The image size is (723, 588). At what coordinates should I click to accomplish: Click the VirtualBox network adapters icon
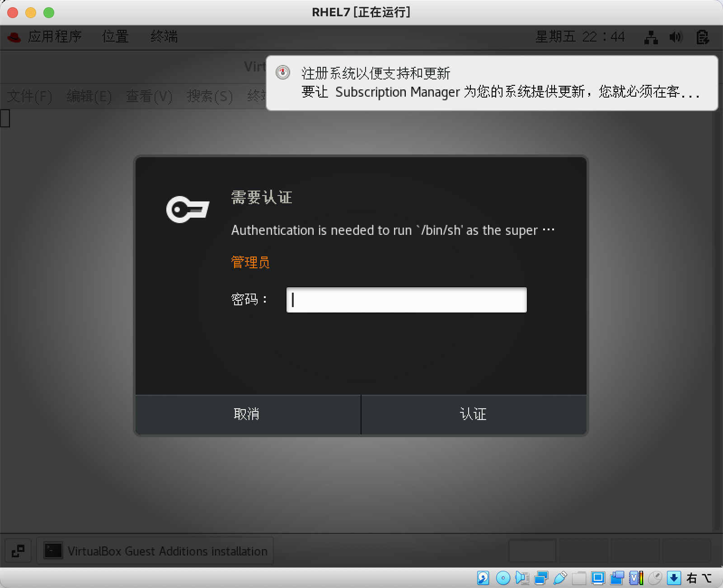[541, 578]
